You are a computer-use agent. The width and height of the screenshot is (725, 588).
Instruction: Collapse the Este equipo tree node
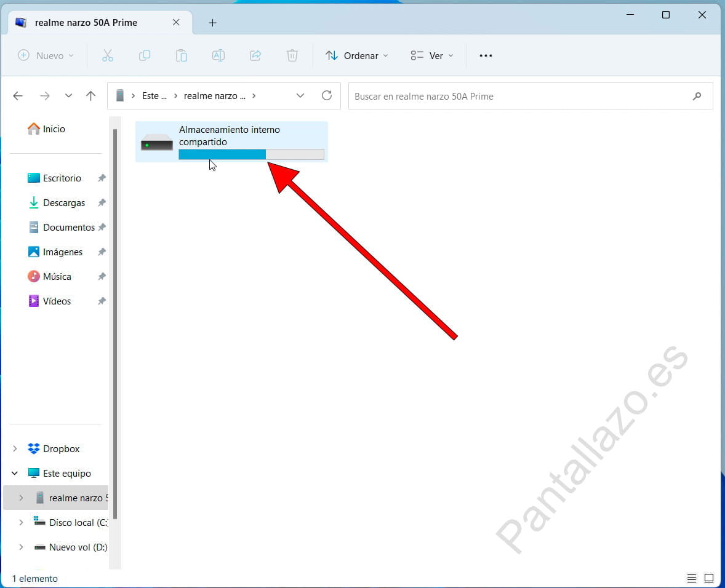15,473
